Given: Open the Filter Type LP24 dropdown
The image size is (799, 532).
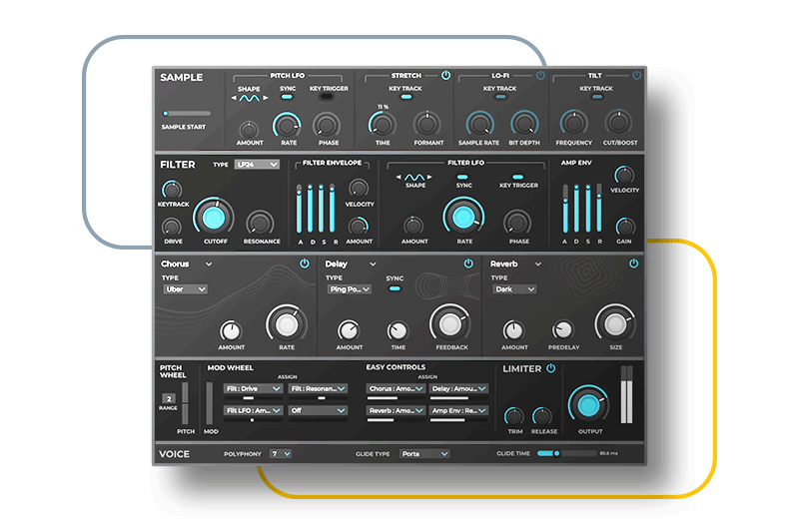Looking at the screenshot, I should click(x=257, y=165).
